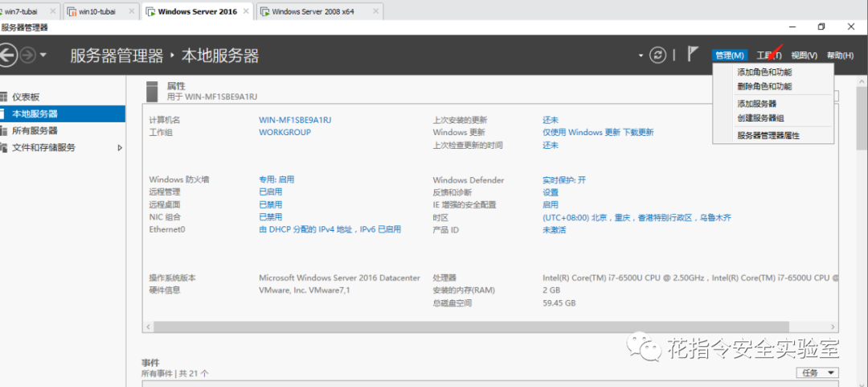Select the Windows Server 2016 tab

[x=197, y=11]
